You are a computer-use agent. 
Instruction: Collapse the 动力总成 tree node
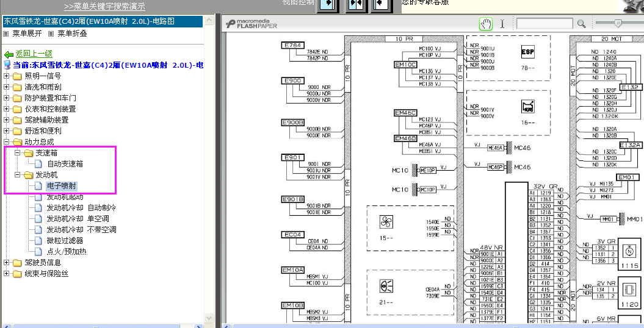pyautogui.click(x=7, y=142)
